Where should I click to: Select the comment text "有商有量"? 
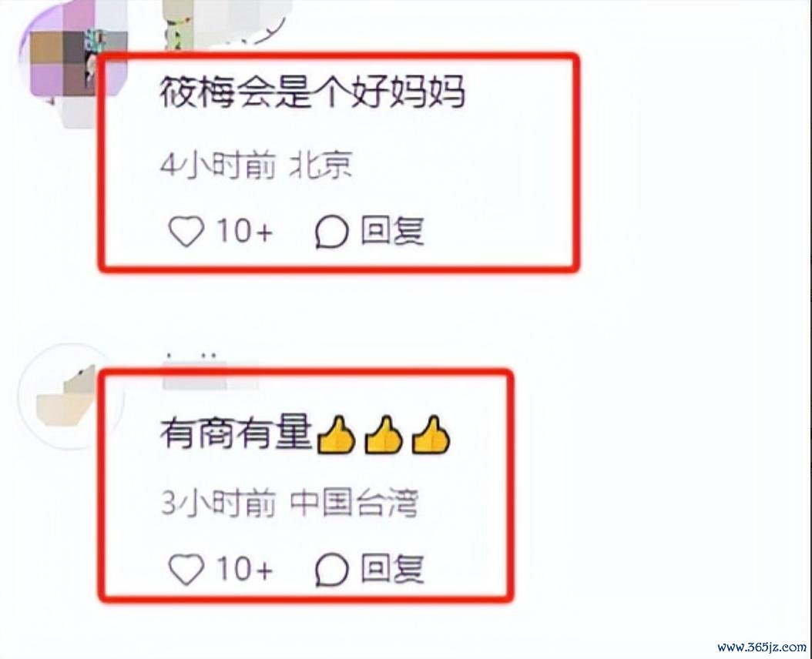click(x=237, y=433)
